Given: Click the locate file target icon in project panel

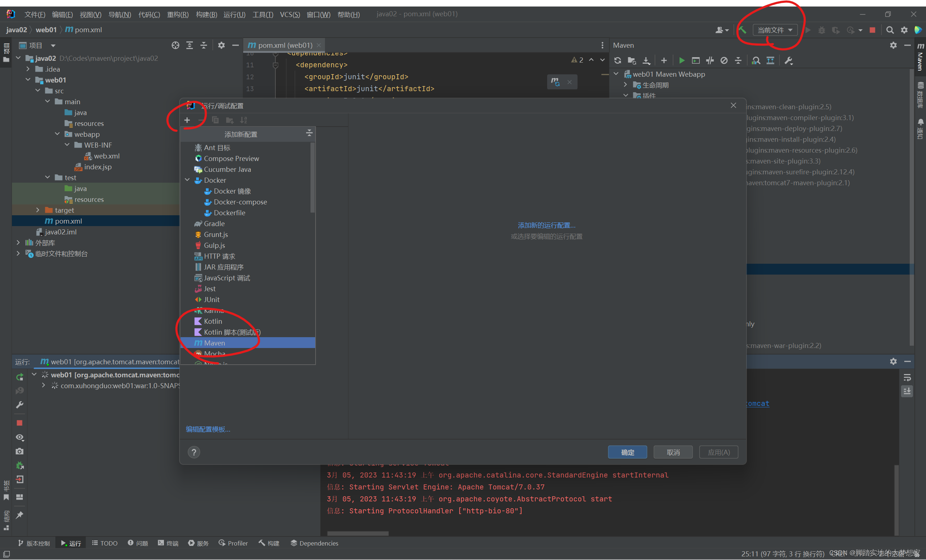Looking at the screenshot, I should [176, 46].
